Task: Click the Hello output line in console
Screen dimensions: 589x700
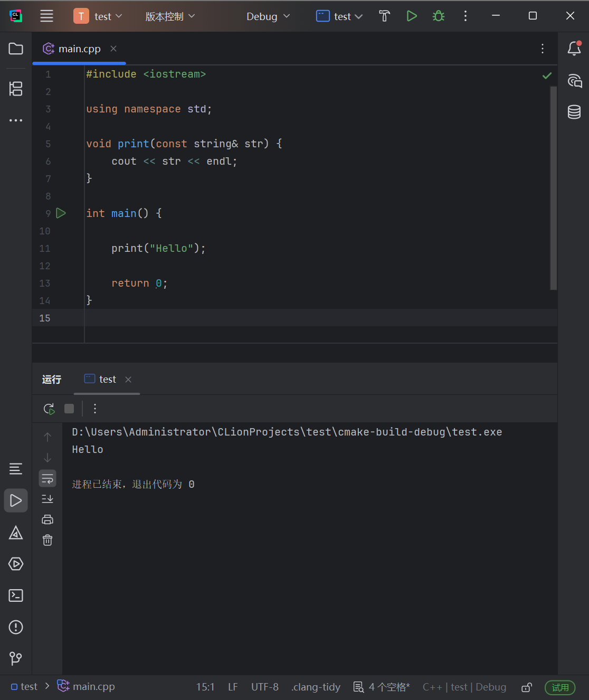Action: 88,449
